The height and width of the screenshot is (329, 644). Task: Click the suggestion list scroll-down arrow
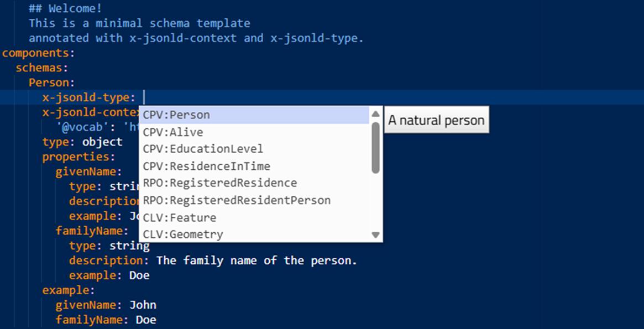tap(375, 235)
